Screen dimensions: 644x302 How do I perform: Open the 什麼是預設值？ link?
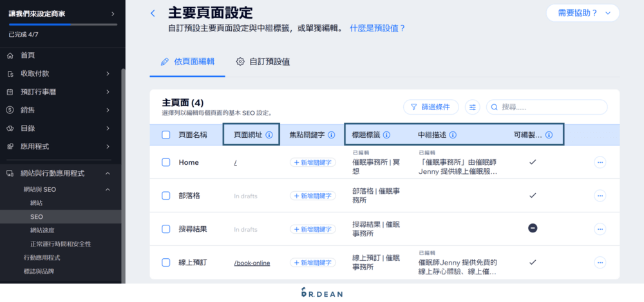pos(377,28)
